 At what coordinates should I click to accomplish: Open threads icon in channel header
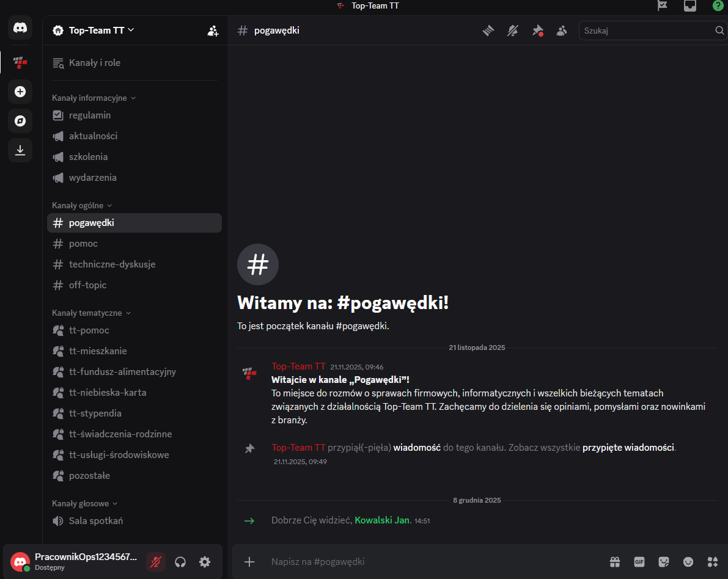[488, 31]
